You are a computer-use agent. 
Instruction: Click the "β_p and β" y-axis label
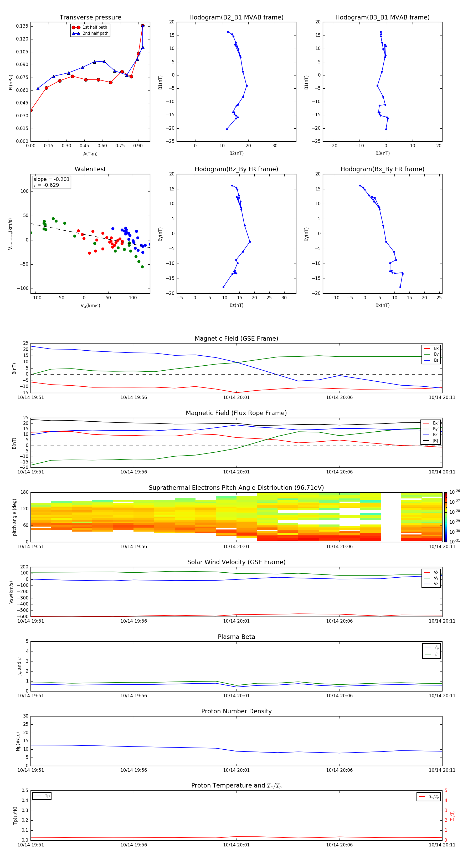tap(19, 666)
